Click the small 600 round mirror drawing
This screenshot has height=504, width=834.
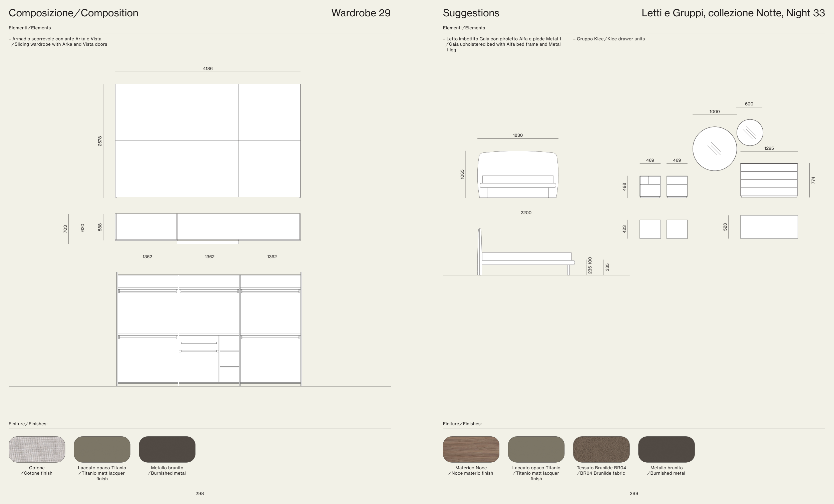coord(750,132)
